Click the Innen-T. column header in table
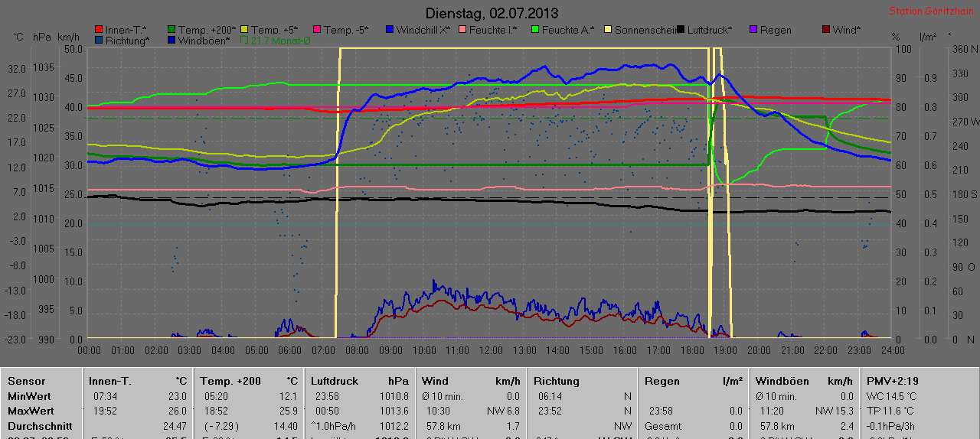The width and height of the screenshot is (980, 439). pyautogui.click(x=110, y=381)
